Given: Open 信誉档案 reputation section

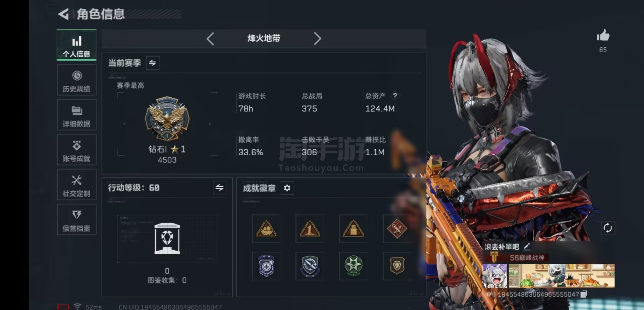Looking at the screenshot, I should [x=76, y=220].
